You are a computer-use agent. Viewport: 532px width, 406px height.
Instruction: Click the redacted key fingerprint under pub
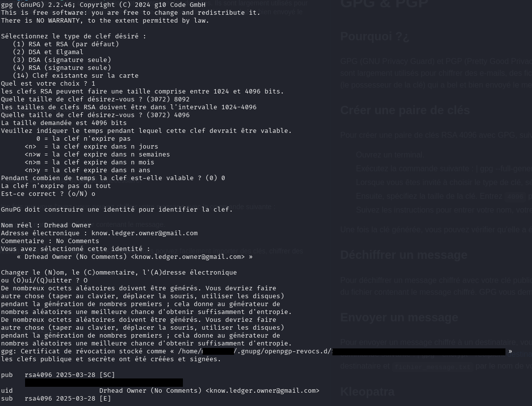(x=104, y=382)
